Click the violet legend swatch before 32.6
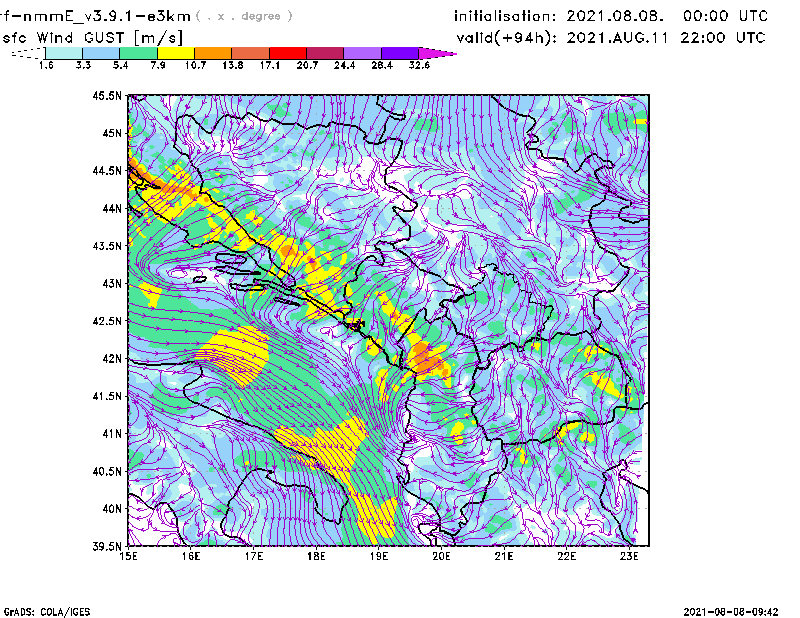800x618 pixels. [x=400, y=53]
